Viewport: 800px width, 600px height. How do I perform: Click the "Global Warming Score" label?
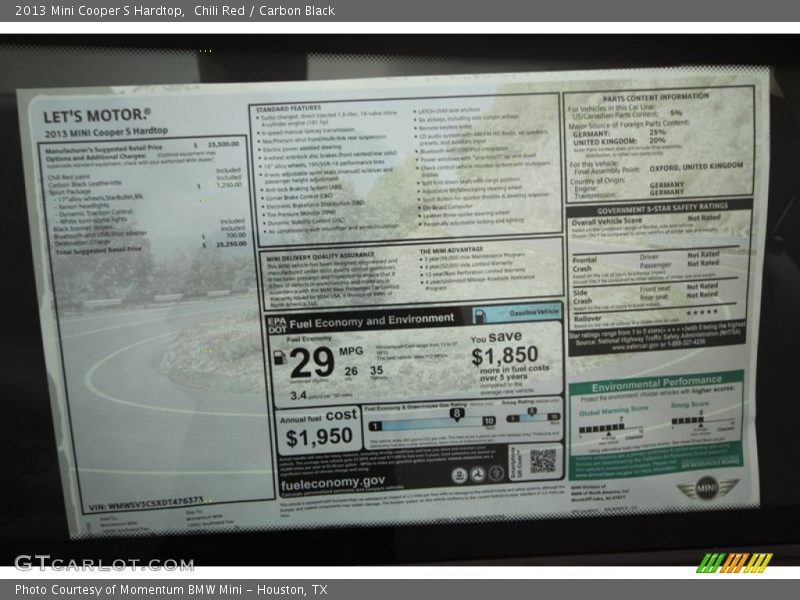coord(613,410)
